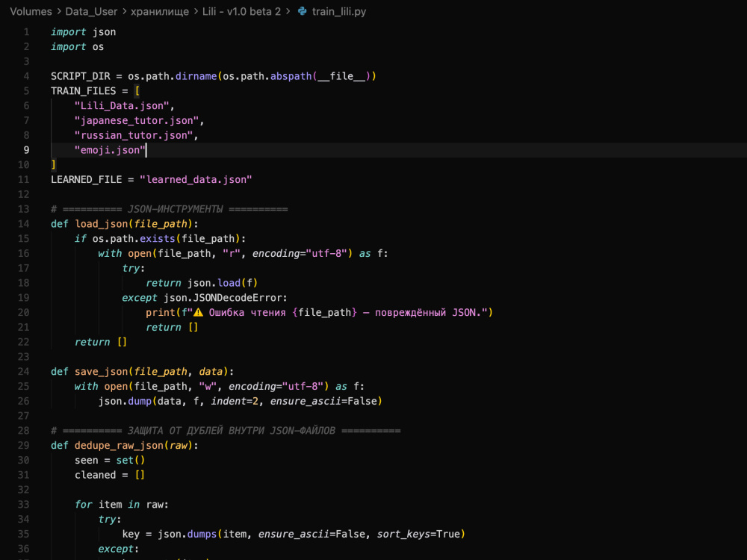Click the "emoji.json" string
Screen dimensions: 747x560
click(110, 150)
